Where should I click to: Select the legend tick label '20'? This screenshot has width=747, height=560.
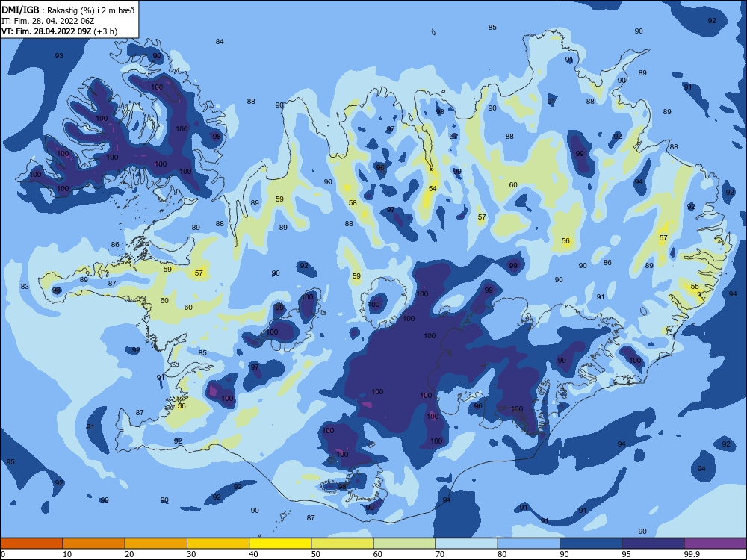(x=129, y=554)
